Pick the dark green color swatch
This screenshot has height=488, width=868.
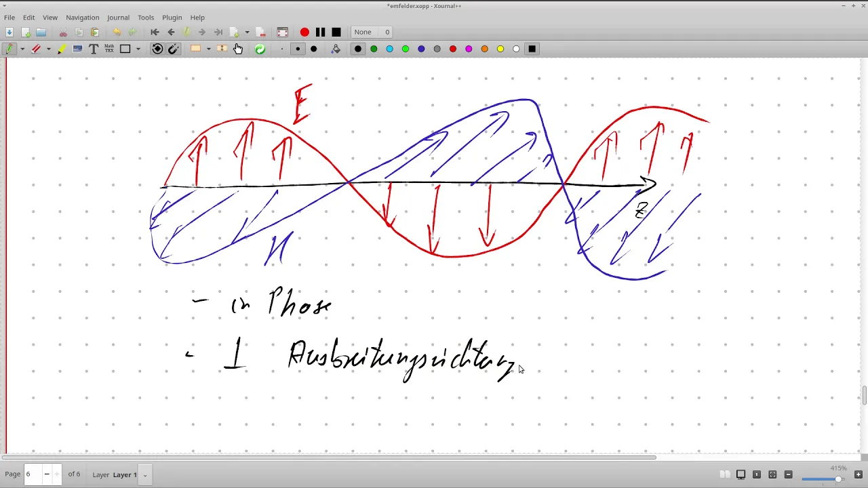(x=374, y=49)
